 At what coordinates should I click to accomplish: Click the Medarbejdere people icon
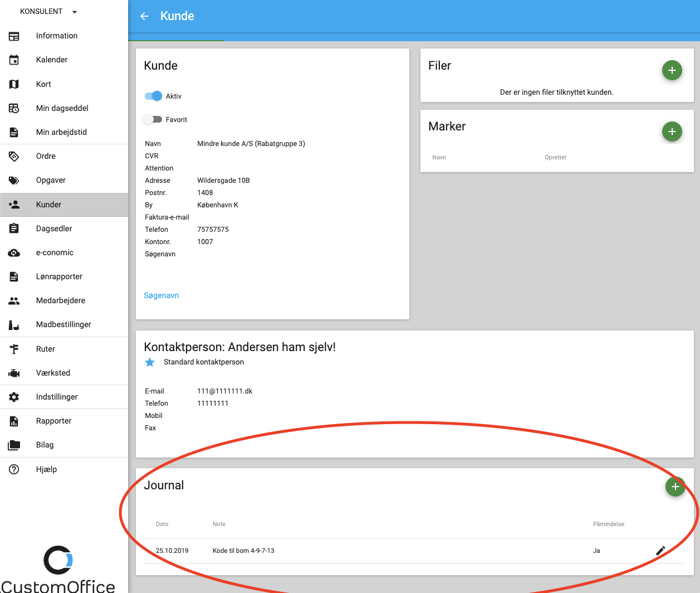(14, 301)
